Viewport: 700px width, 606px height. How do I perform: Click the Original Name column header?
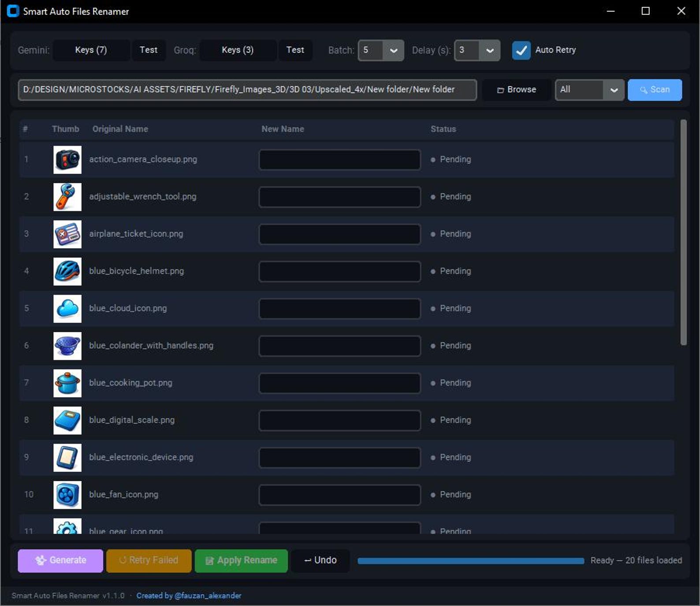pos(120,129)
